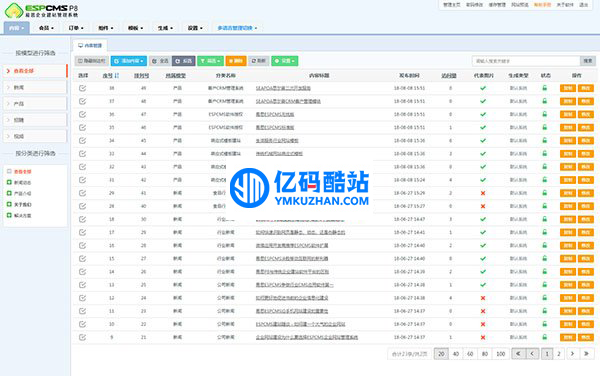Tick the select checkbox for row 9
Viewport: 600px width, 376px height.
tap(82, 337)
